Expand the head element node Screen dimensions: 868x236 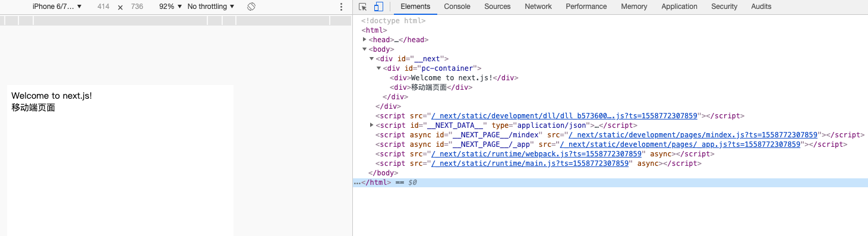point(365,39)
